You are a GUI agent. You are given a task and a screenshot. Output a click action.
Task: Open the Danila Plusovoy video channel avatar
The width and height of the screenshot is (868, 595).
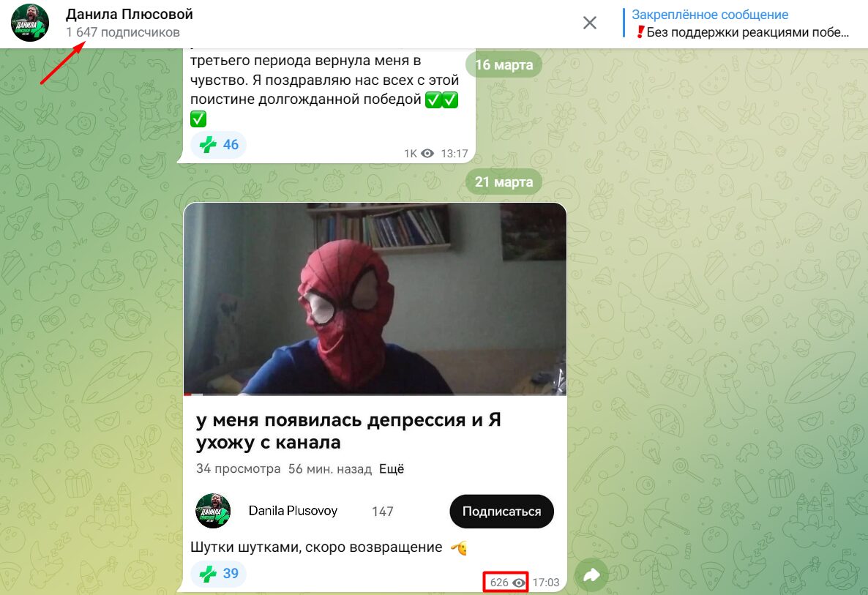click(213, 511)
